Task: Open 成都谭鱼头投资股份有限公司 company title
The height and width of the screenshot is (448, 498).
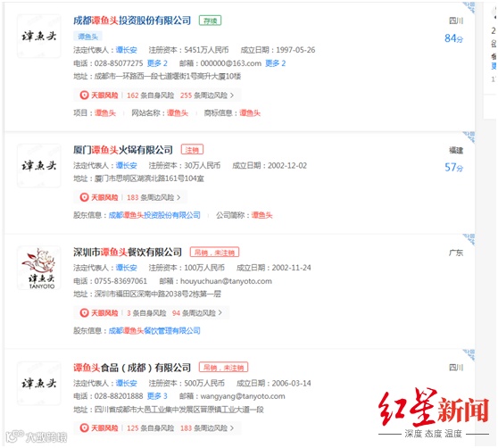Action: click(132, 21)
